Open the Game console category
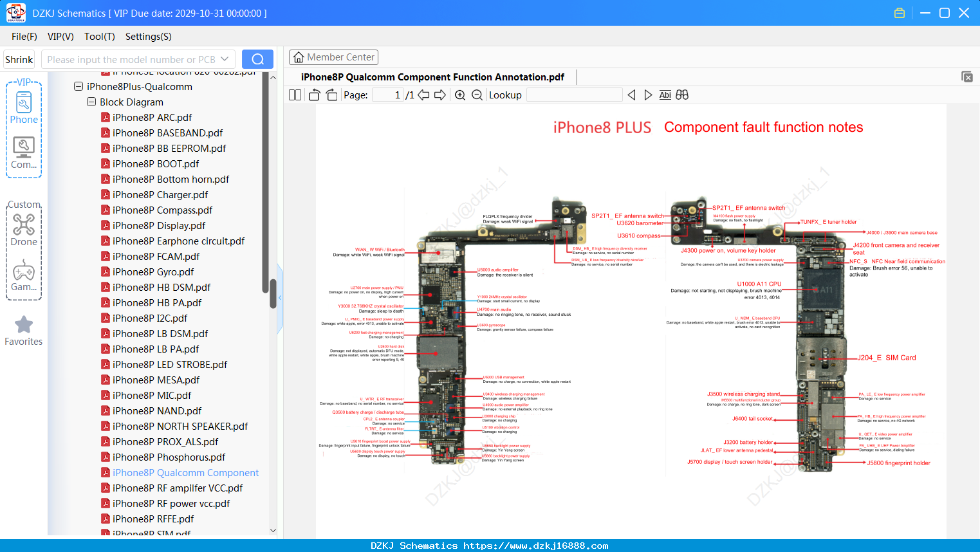This screenshot has width=980, height=552. (x=24, y=275)
